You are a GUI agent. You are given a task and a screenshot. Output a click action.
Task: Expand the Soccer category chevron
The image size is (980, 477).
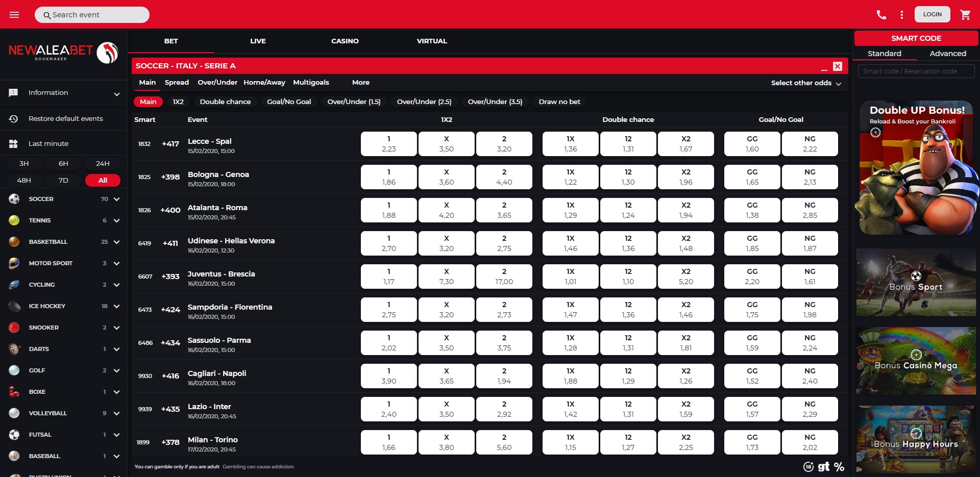[x=116, y=199]
